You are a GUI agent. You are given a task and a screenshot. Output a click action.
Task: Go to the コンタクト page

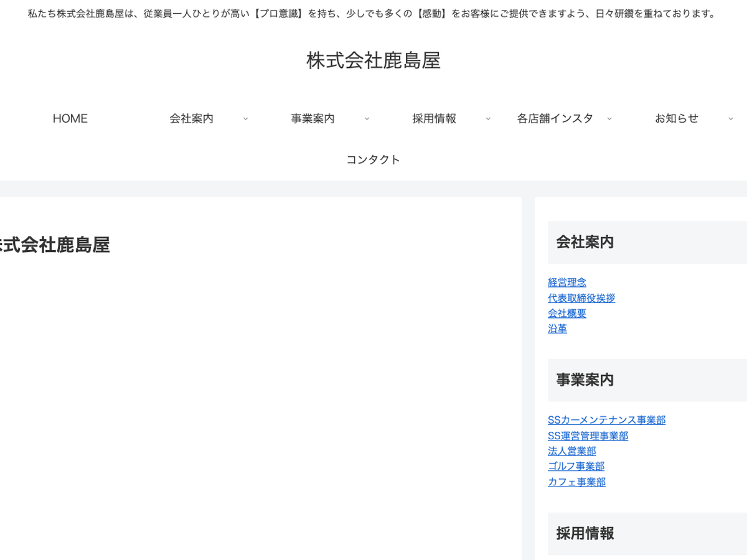point(373,159)
